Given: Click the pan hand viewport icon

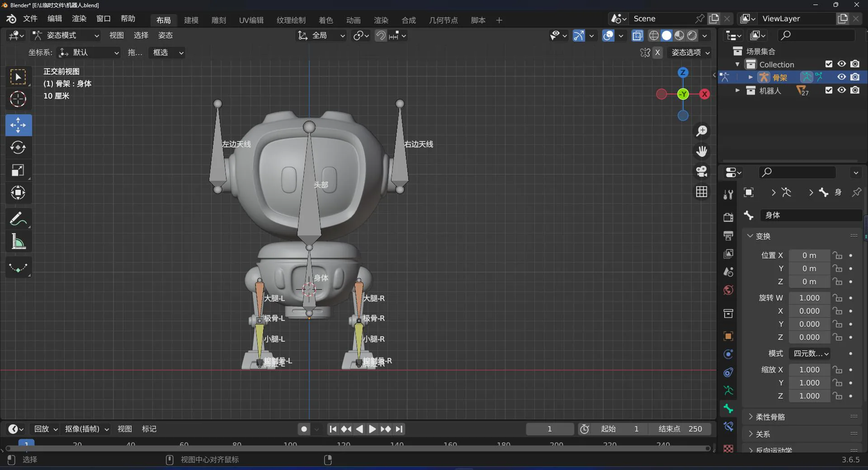Looking at the screenshot, I should (x=702, y=151).
